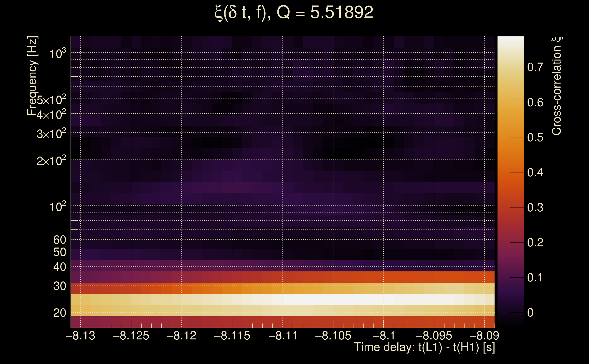The height and width of the screenshot is (364, 589).
Task: Click the 10³ frequency tick label
Action: (57, 53)
